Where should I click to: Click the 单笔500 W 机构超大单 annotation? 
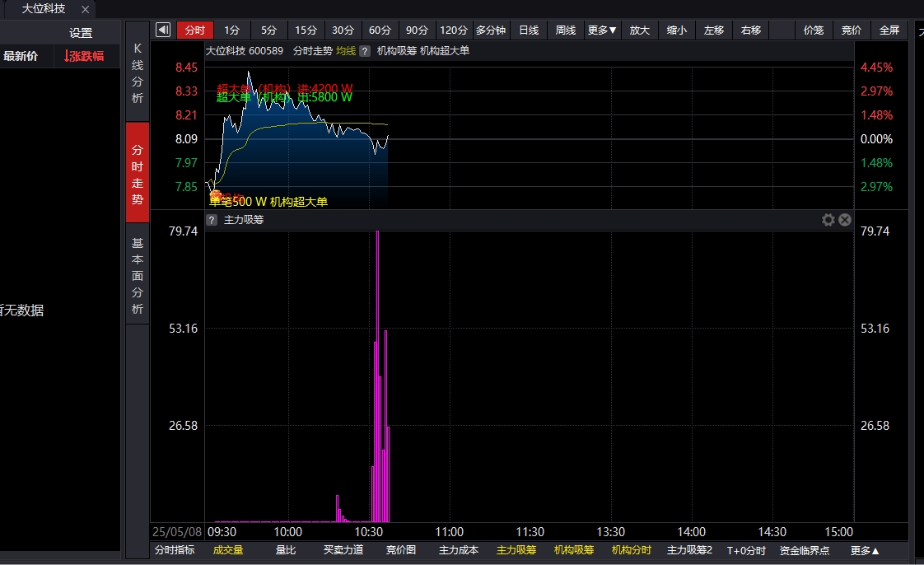pos(268,202)
